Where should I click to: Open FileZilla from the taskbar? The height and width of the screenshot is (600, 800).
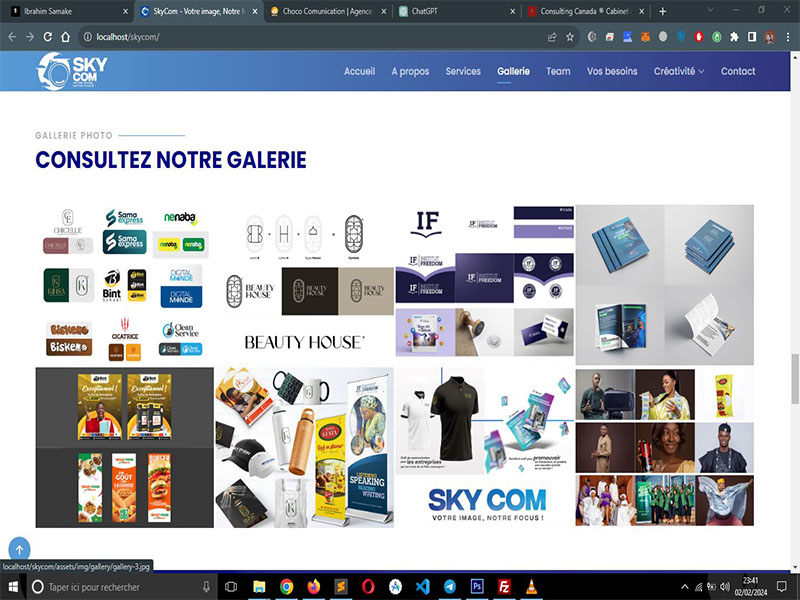pos(504,587)
